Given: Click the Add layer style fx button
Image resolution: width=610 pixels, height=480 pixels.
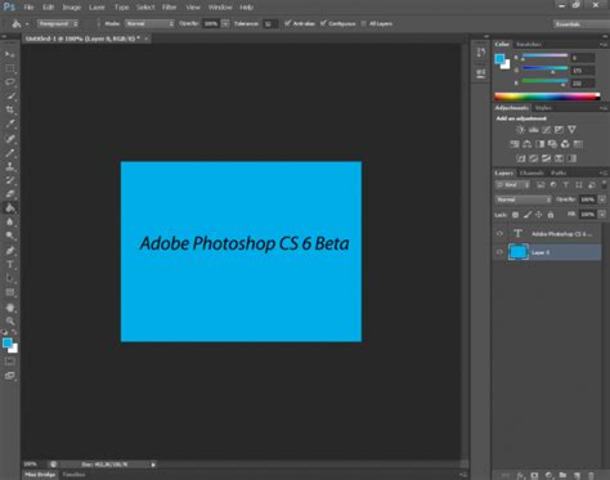Looking at the screenshot, I should 521,475.
